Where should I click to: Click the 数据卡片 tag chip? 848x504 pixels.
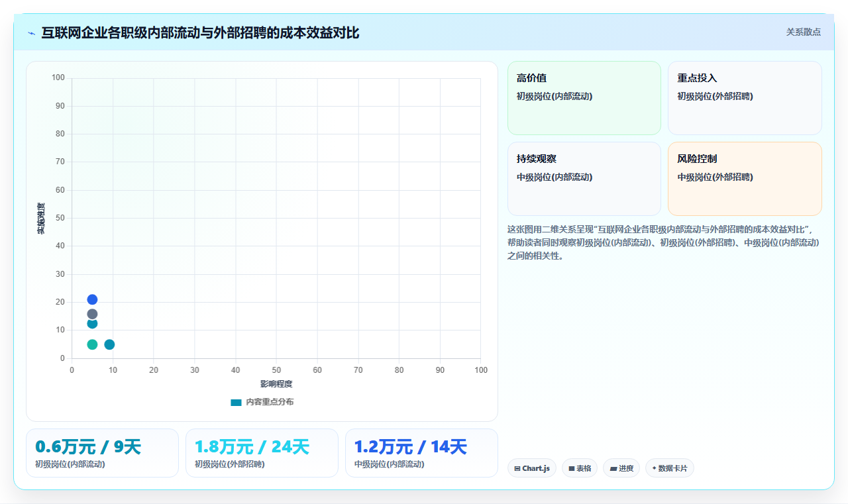(x=670, y=468)
